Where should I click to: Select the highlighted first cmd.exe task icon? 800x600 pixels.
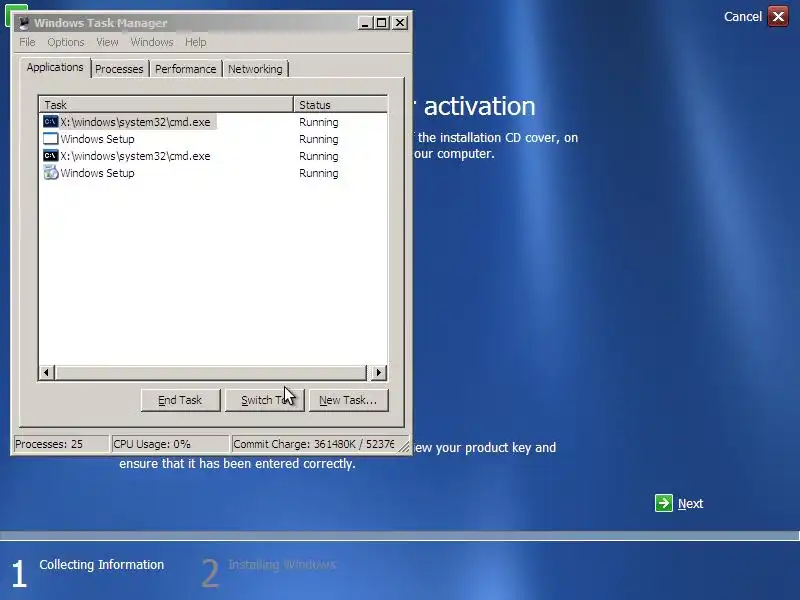pos(51,121)
